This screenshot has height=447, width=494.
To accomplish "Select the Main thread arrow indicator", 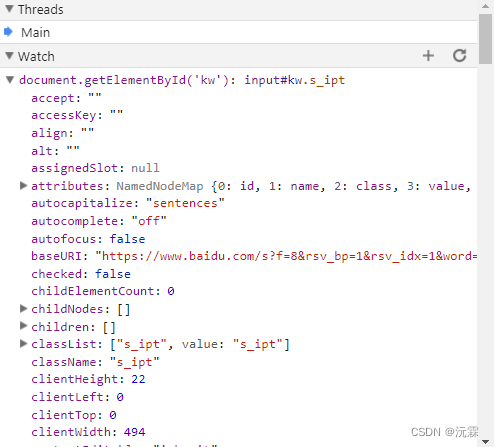I will (8, 32).
